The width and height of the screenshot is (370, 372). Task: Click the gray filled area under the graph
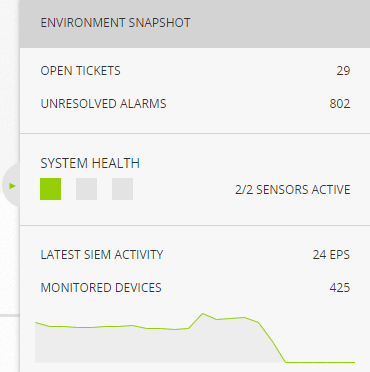(x=150, y=347)
